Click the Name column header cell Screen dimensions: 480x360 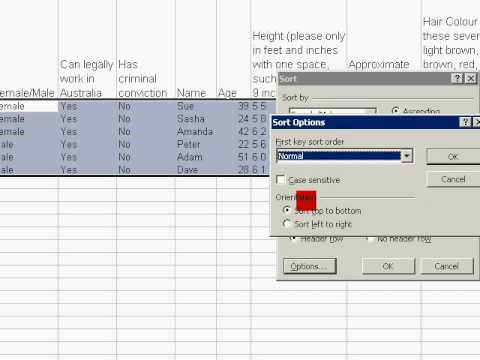click(196, 93)
